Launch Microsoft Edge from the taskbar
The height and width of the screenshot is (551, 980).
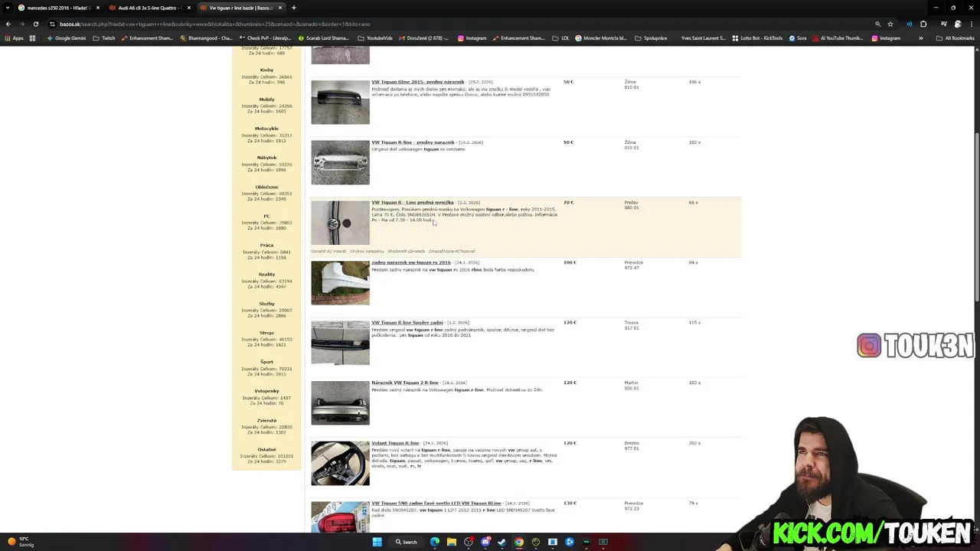435,542
